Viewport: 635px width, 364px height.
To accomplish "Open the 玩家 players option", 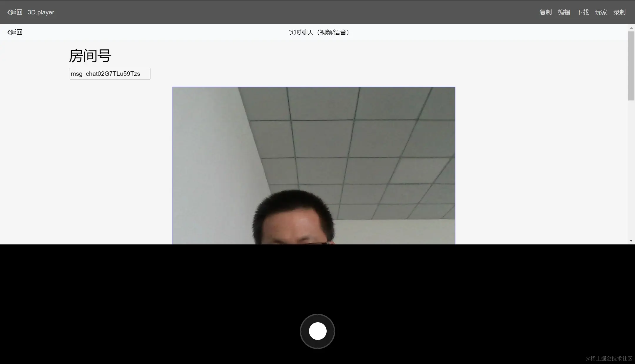I will click(601, 12).
